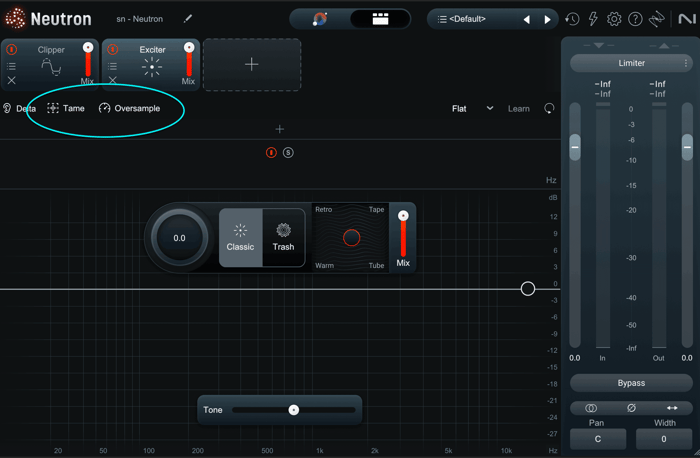Screen dimensions: 700x458
Task: Toggle Clipper module power button
Action: 12,49
